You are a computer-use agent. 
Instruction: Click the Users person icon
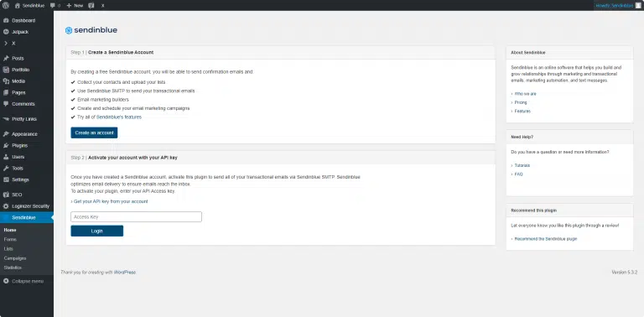pos(6,157)
